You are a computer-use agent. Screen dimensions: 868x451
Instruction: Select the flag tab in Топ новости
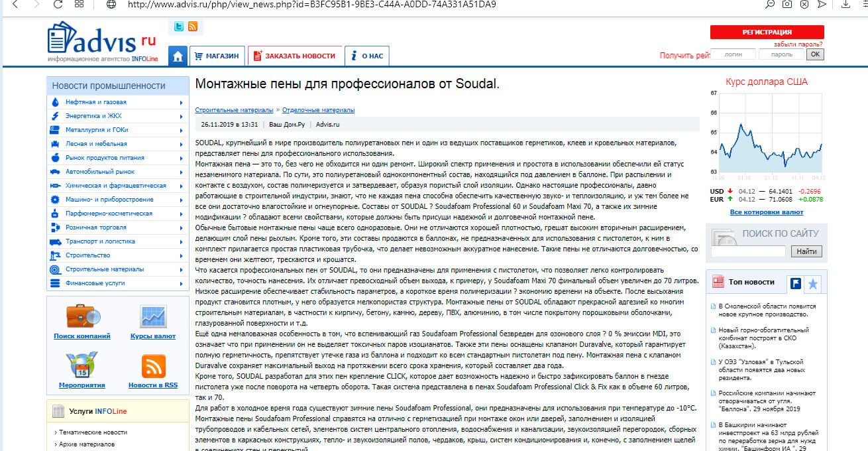796,284
